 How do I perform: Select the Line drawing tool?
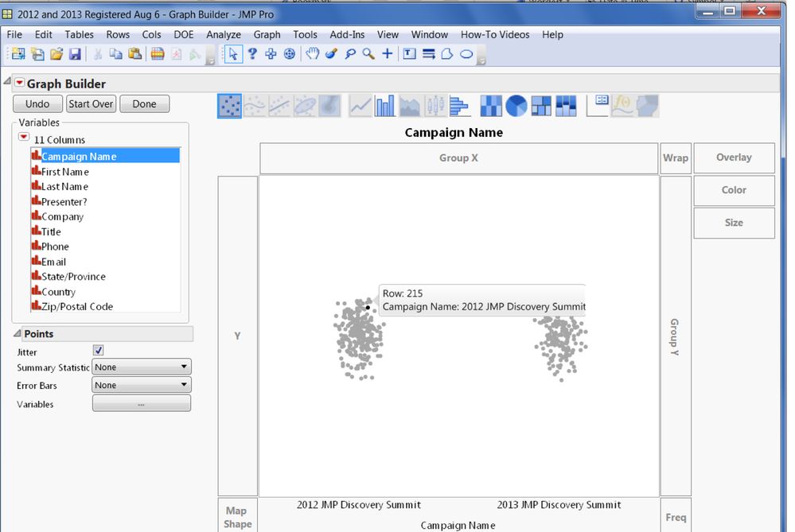pyautogui.click(x=429, y=54)
